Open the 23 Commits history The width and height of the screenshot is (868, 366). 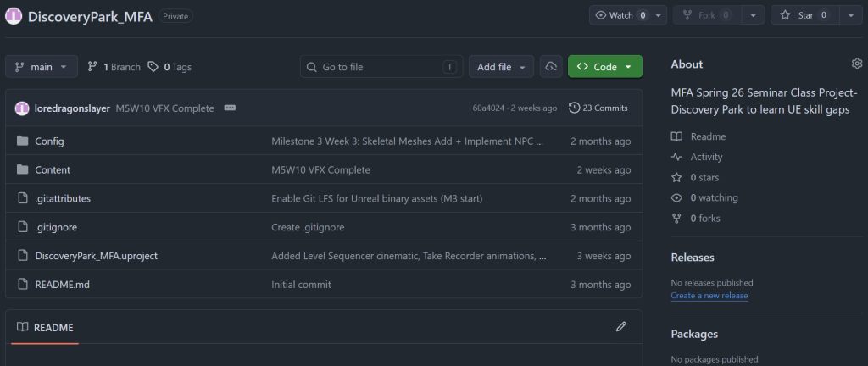598,108
